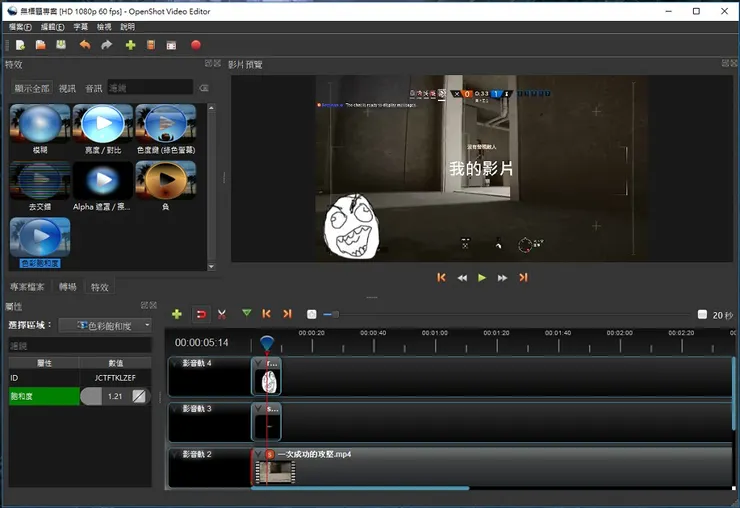Click the green Import Files plus icon
740x508 pixels.
tap(130, 45)
